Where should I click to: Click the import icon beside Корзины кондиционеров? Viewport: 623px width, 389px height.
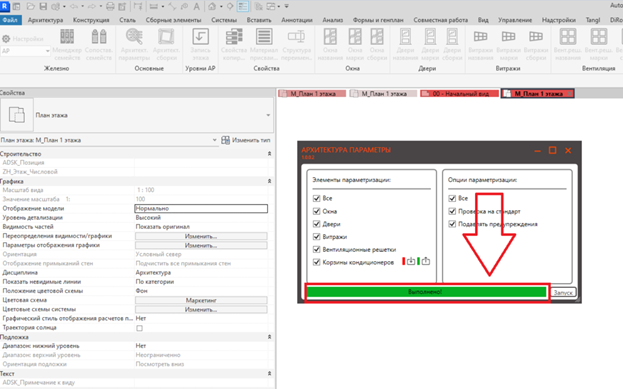pyautogui.click(x=411, y=261)
